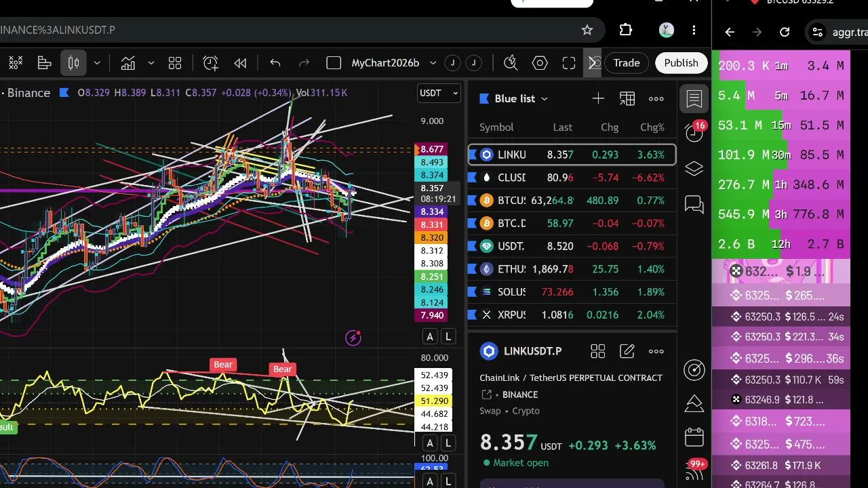The height and width of the screenshot is (488, 868).
Task: Open the quick search icon
Action: tap(511, 63)
